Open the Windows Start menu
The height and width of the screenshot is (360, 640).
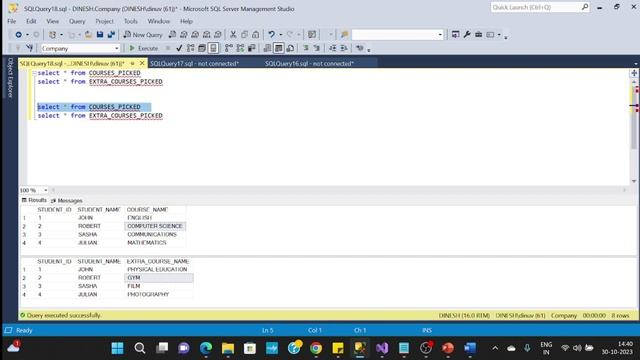(118, 348)
